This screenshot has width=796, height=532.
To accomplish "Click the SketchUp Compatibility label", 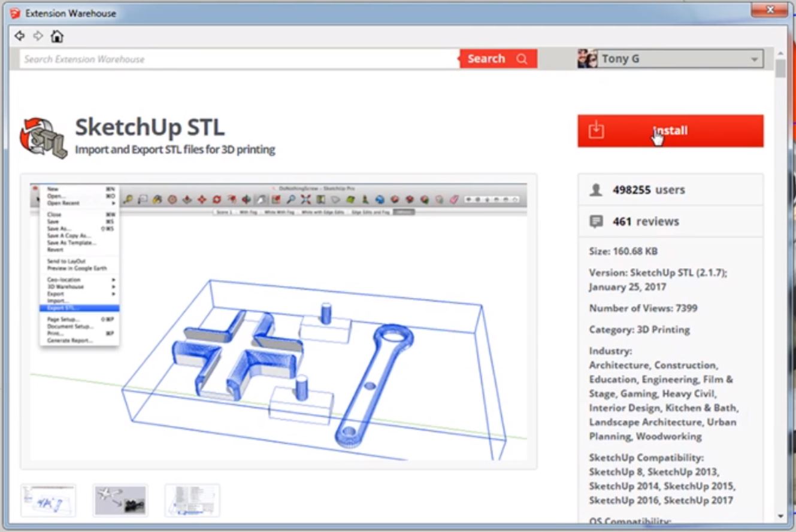I will pos(646,458).
